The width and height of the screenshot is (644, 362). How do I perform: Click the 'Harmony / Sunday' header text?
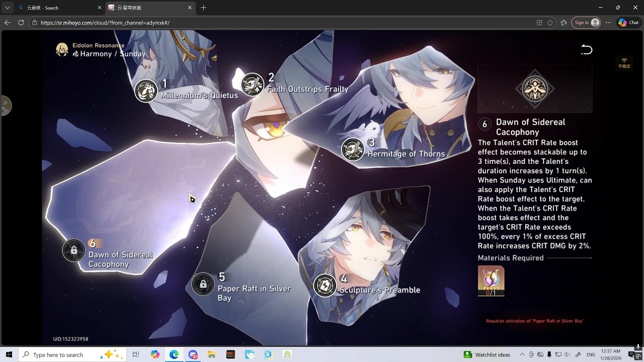(113, 54)
